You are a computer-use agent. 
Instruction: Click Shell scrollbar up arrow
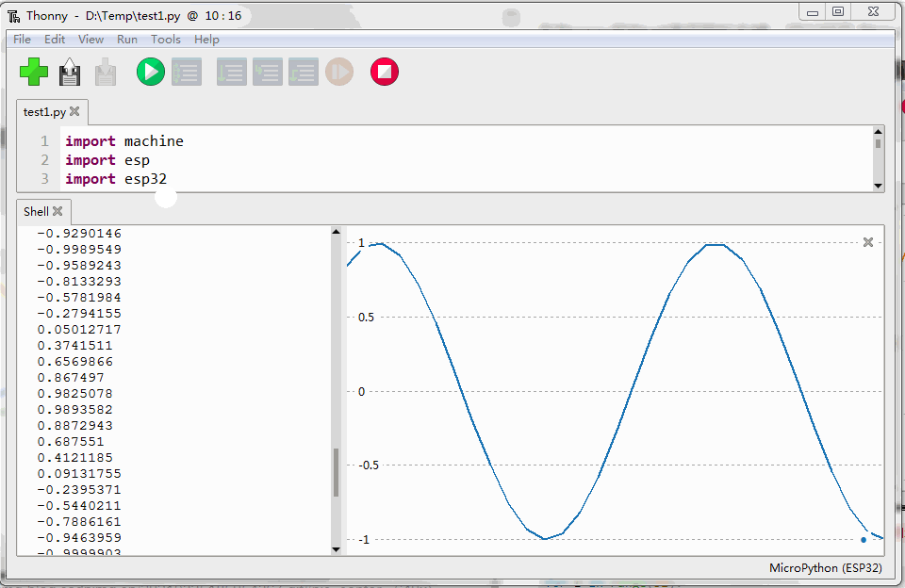[337, 232]
